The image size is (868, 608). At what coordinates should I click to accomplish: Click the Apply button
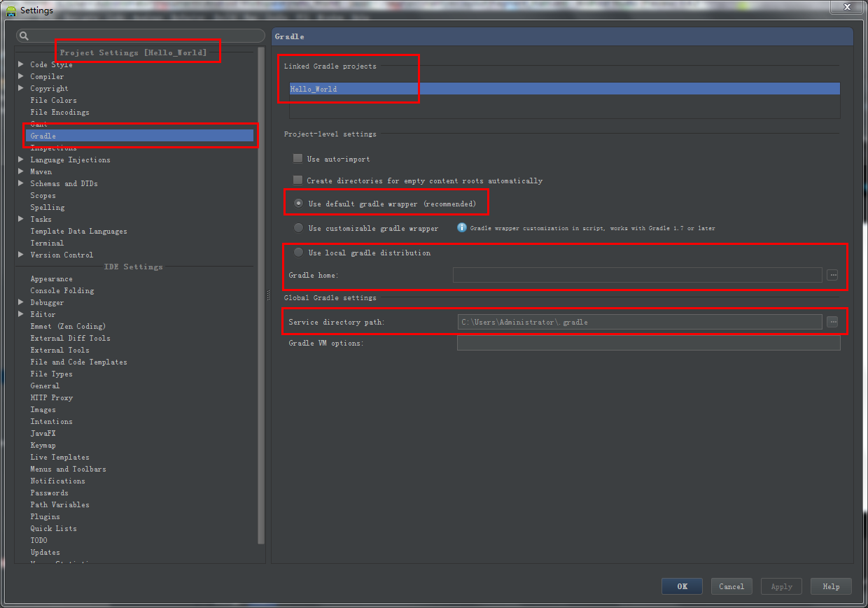(x=780, y=586)
